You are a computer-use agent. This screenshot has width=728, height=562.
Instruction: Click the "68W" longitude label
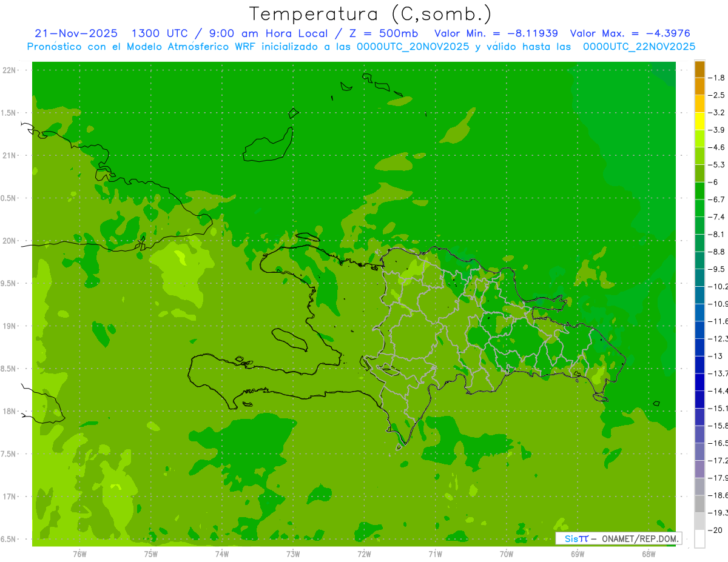649,554
